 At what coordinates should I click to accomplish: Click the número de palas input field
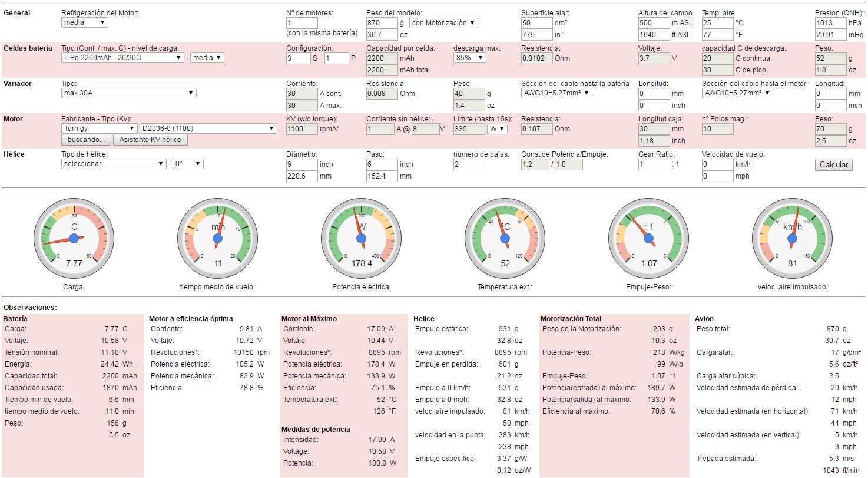(469, 164)
